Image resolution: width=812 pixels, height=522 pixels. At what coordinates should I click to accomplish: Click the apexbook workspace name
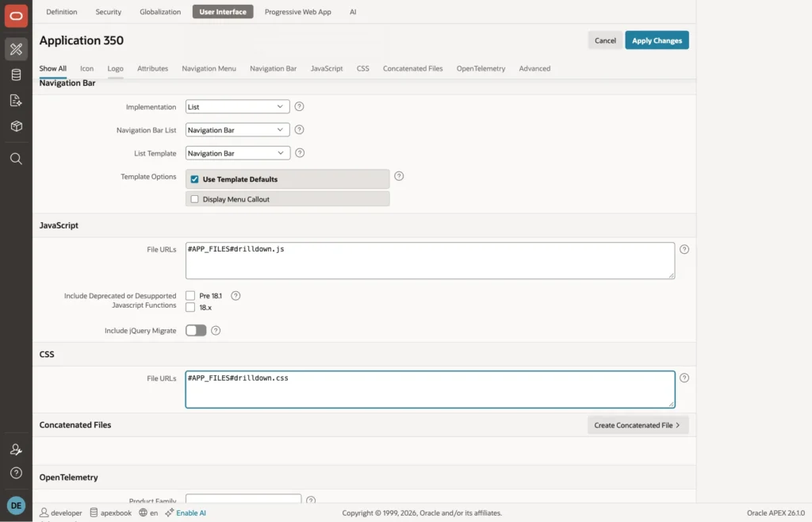pos(116,512)
